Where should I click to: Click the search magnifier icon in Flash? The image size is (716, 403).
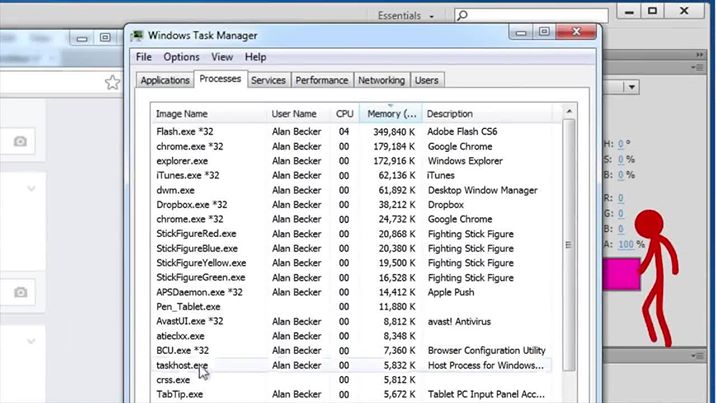pos(462,15)
